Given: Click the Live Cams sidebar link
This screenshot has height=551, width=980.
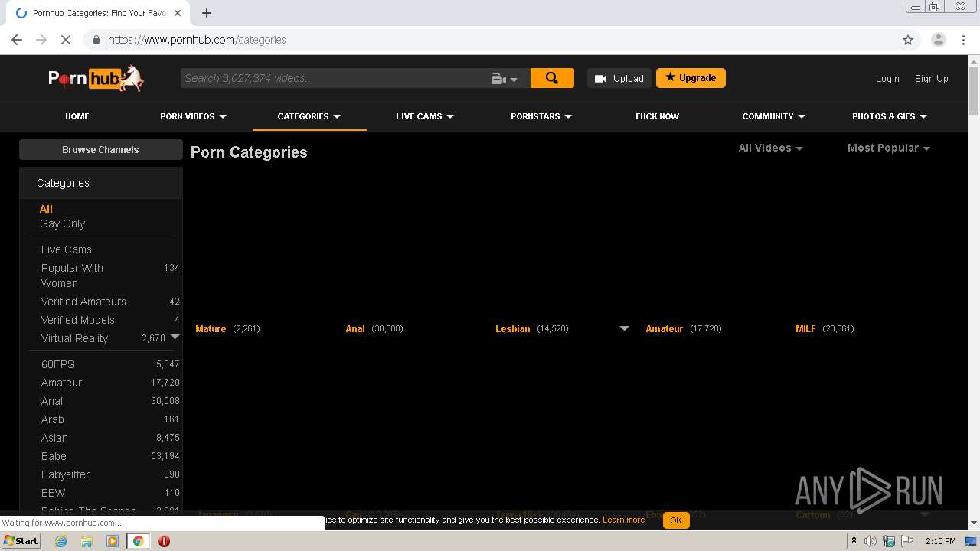Looking at the screenshot, I should coord(67,249).
